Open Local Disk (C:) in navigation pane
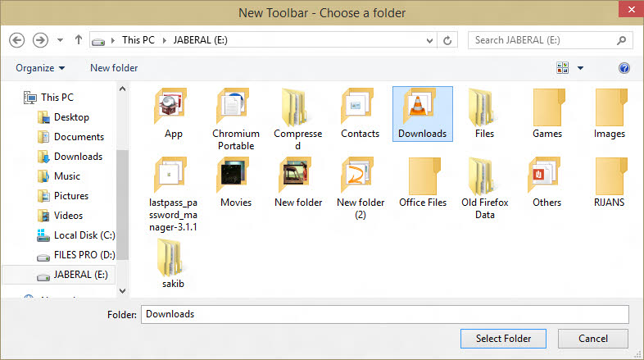Screen dimensions: 644x360 pos(75,235)
